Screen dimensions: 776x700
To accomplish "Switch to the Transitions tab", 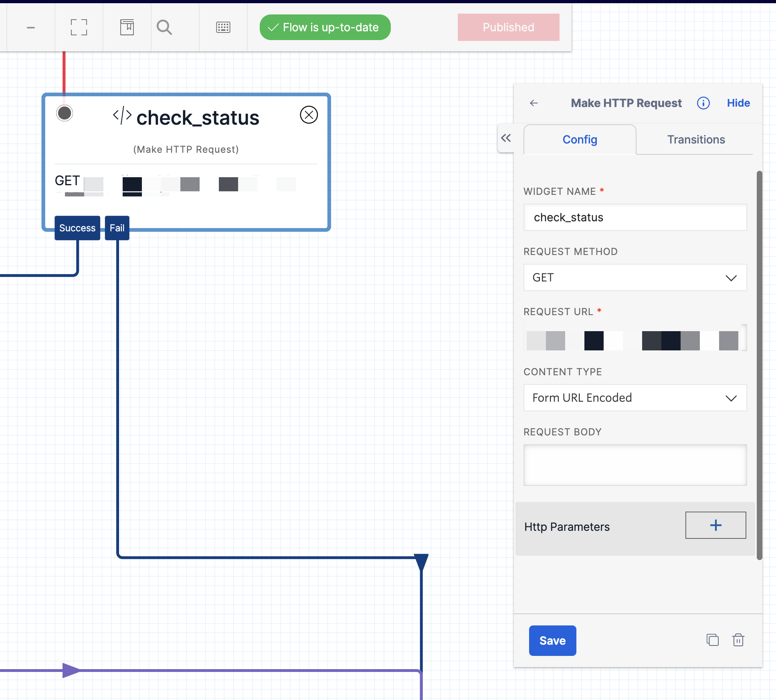I will (696, 140).
